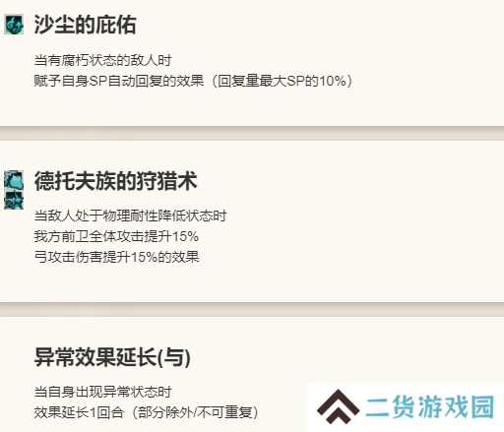Click the line 我方前卫全体攻击提升15%
This screenshot has width=504, height=432.
[x=116, y=236]
